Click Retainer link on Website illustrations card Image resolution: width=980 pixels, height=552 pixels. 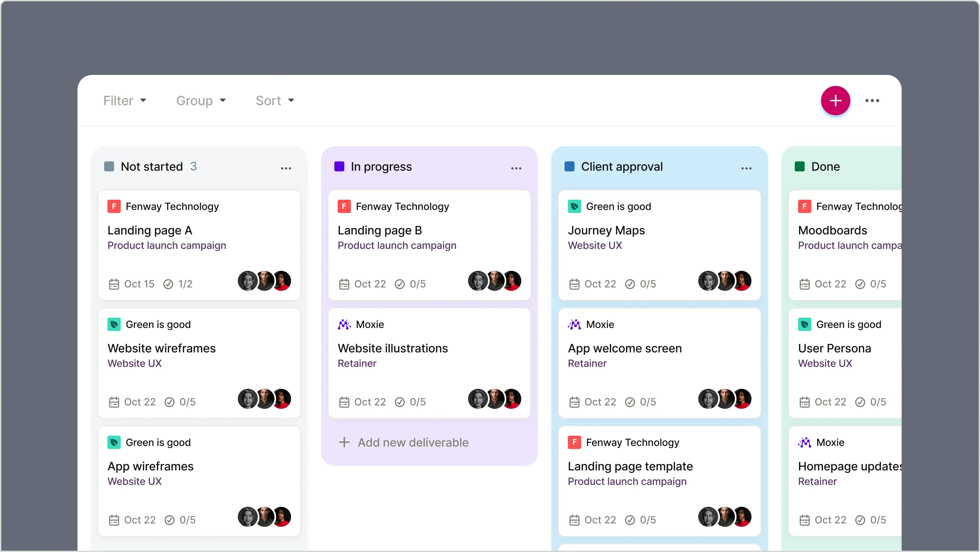coord(357,363)
